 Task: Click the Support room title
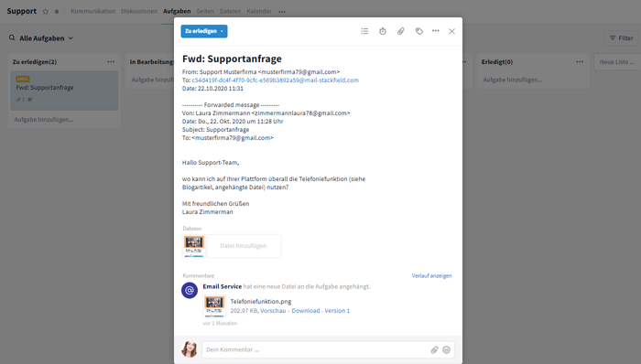22,11
